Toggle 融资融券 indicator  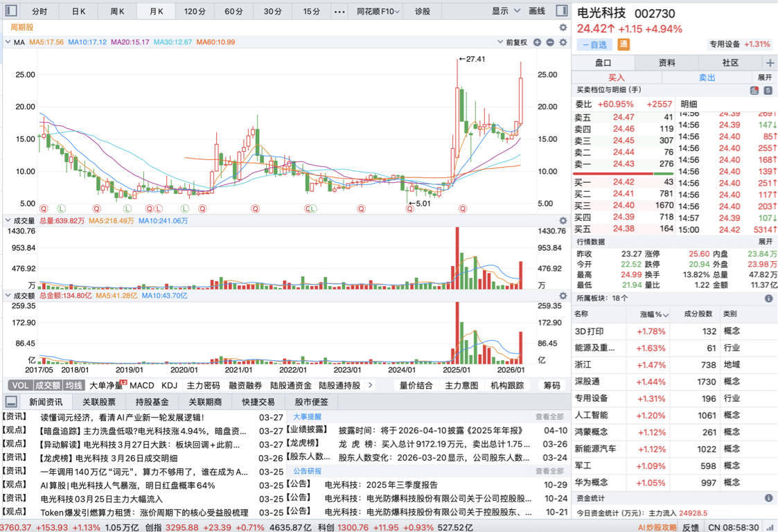[x=245, y=385]
